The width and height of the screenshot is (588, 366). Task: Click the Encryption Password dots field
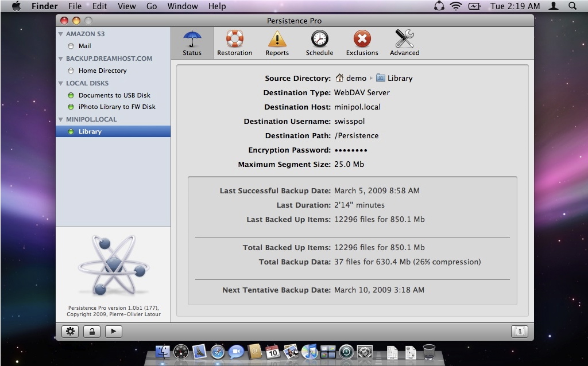[x=351, y=150]
